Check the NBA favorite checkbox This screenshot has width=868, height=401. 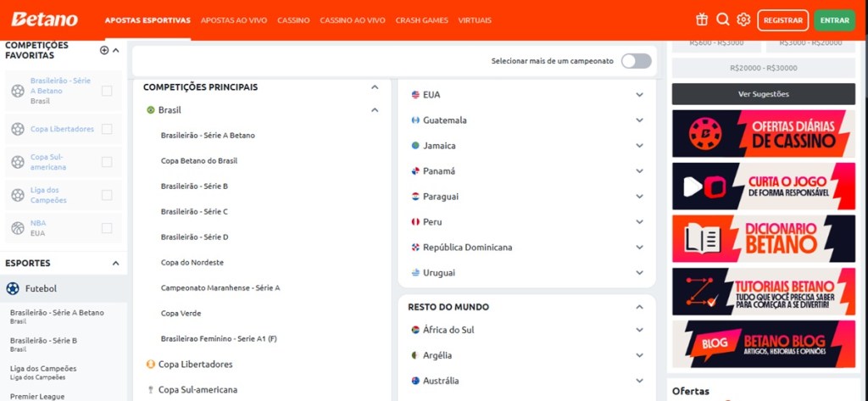[x=107, y=228]
